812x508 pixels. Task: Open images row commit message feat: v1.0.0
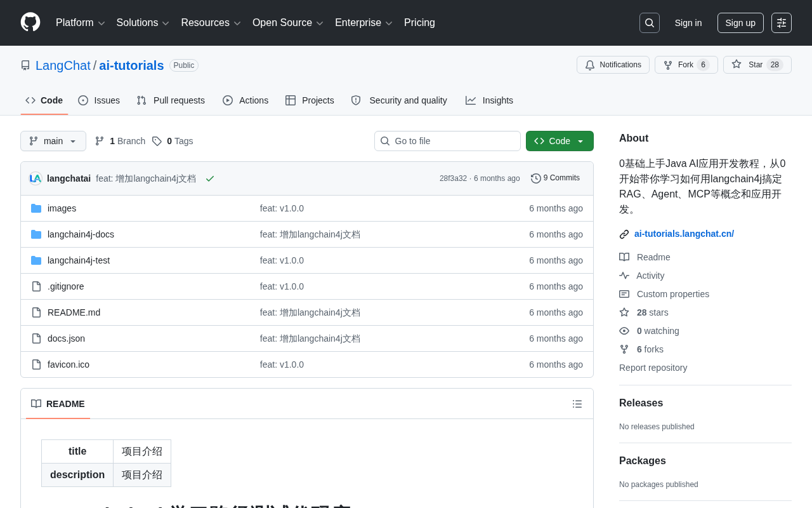(x=282, y=208)
